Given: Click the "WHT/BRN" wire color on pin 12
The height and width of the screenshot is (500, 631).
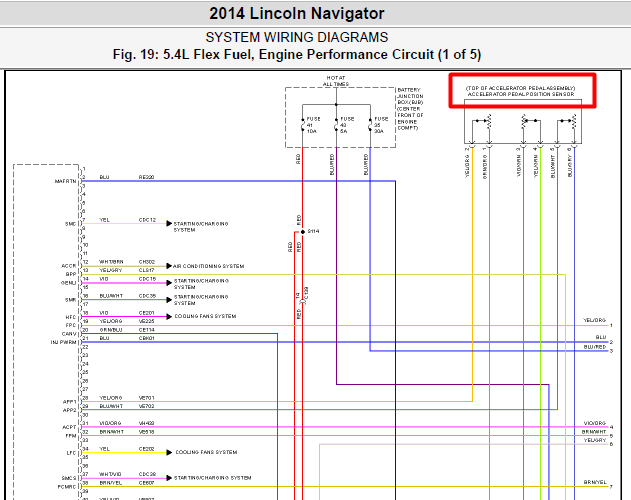Looking at the screenshot, I should [x=111, y=262].
